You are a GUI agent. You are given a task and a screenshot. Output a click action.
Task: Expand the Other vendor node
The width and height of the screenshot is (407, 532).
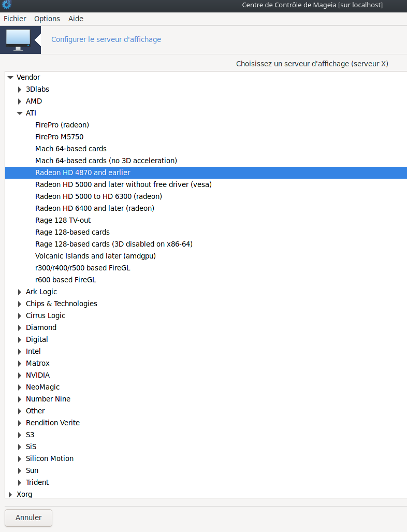click(x=19, y=411)
